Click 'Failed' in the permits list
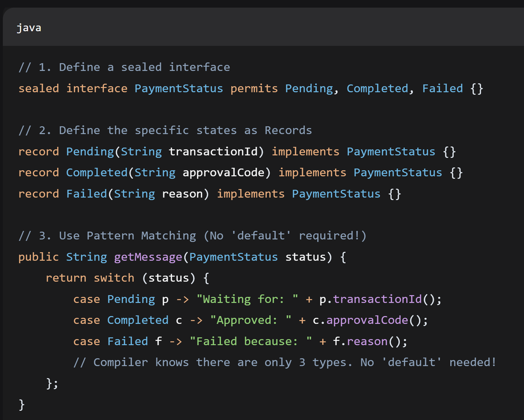The height and width of the screenshot is (420, 524). pos(443,88)
